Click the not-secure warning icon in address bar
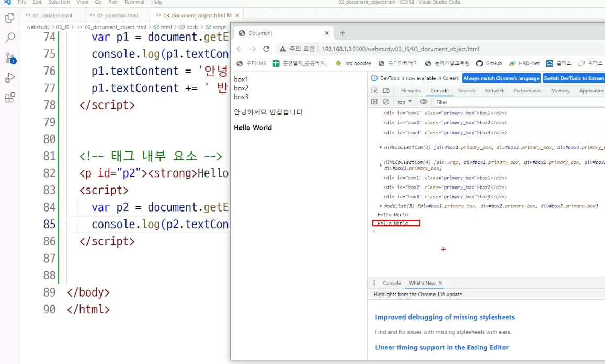Image resolution: width=605 pixels, height=364 pixels. 283,49
